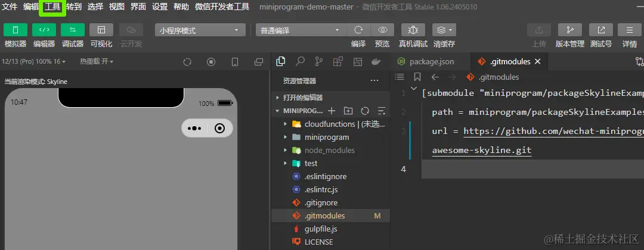Image resolution: width=644 pixels, height=250 pixels.
Task: Open the Search icon in editor sidebar
Action: pos(300,61)
